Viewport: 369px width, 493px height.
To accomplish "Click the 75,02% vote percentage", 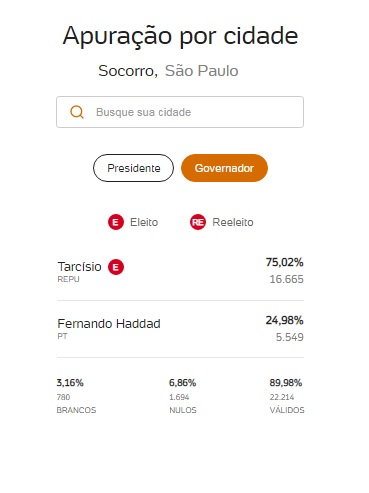I will pos(284,262).
